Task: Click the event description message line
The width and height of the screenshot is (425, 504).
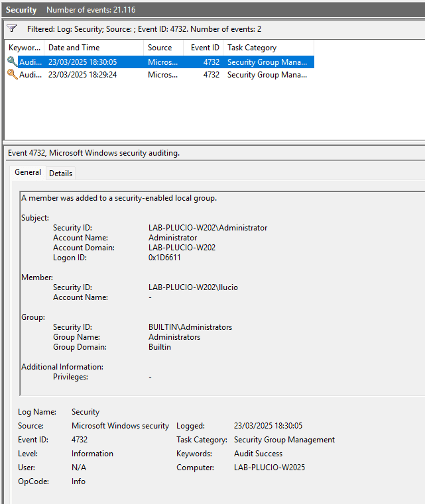Action: click(x=119, y=198)
